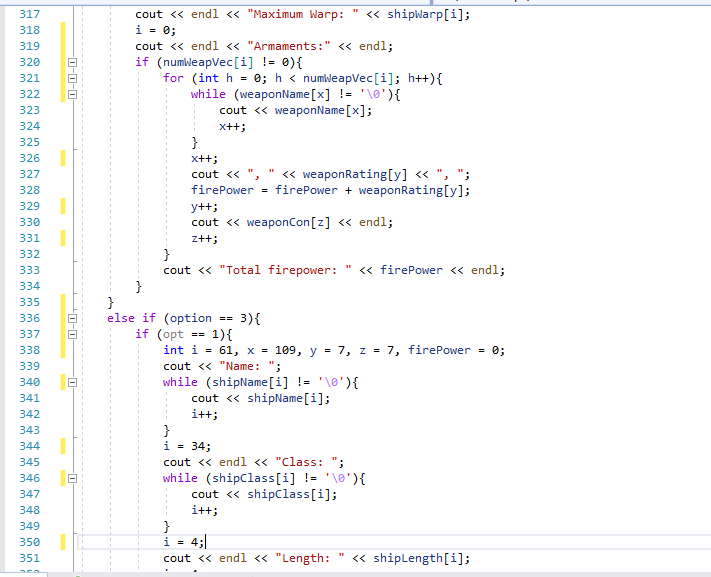Click 'x++;' on line 324
The height and width of the screenshot is (577, 711).
[x=233, y=126]
